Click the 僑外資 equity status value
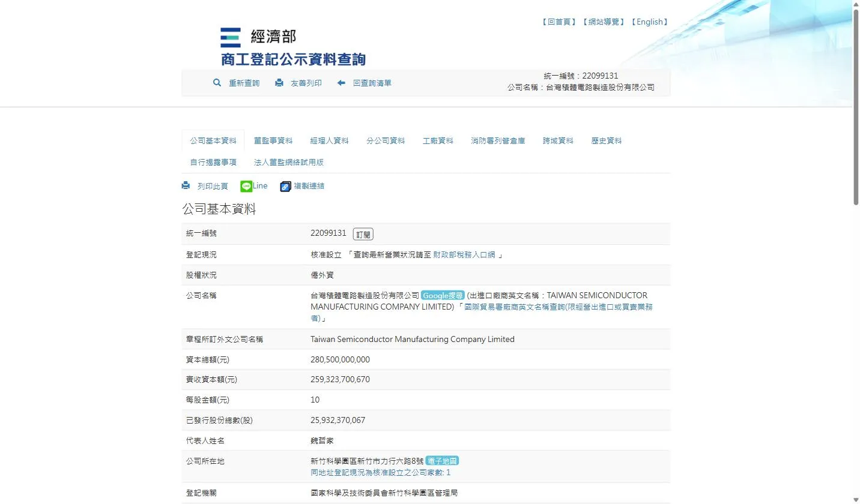The width and height of the screenshot is (860, 504). 322,275
